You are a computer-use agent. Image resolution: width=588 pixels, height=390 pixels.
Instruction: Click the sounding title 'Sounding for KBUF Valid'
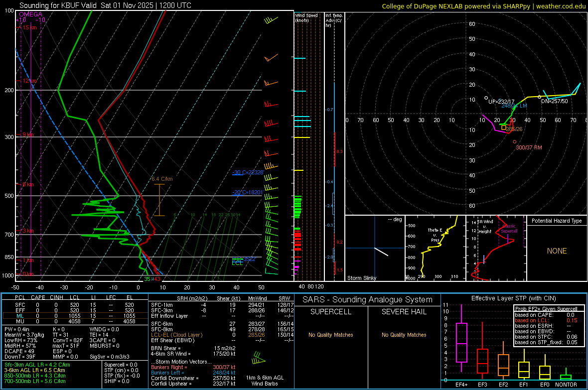(58, 5)
